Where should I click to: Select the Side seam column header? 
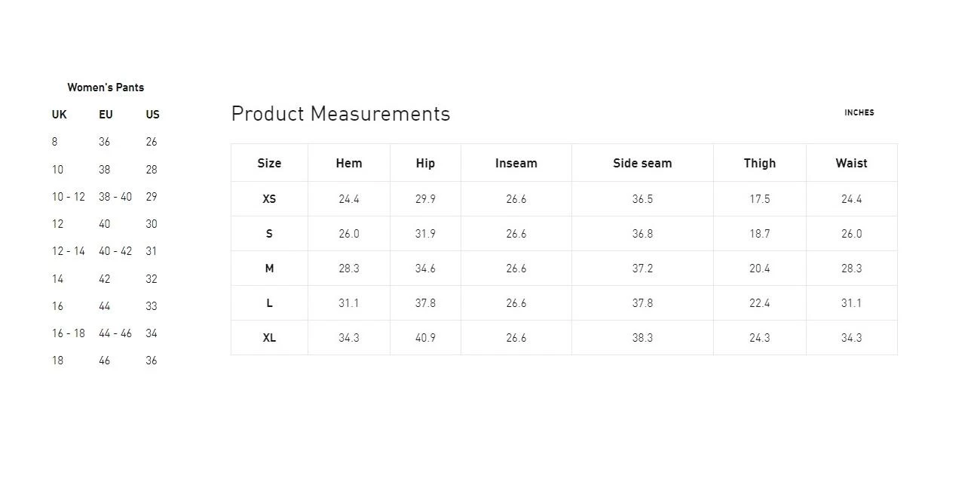(x=642, y=163)
